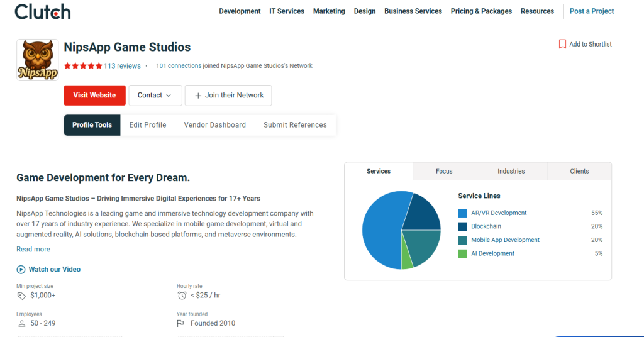Screen dimensions: 644x337
Task: Open the Blockchain service link
Action: click(486, 226)
